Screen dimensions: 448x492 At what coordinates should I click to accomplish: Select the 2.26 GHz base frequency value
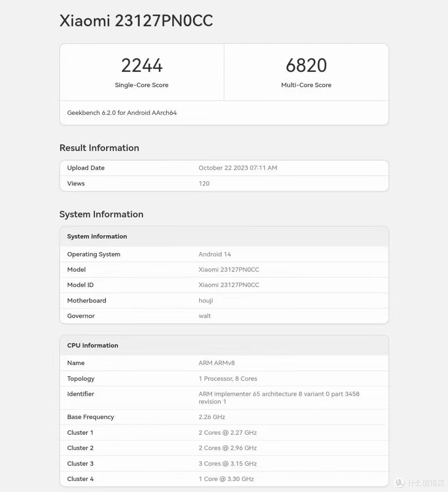pos(212,417)
